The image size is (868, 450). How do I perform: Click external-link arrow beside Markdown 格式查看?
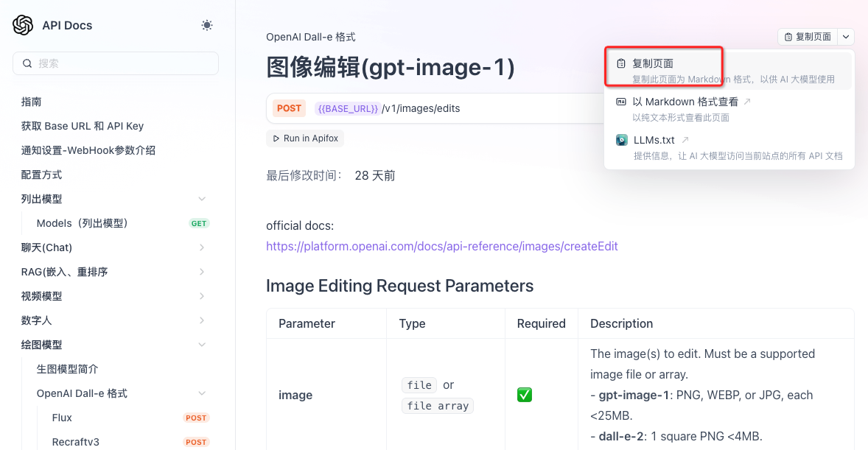747,102
